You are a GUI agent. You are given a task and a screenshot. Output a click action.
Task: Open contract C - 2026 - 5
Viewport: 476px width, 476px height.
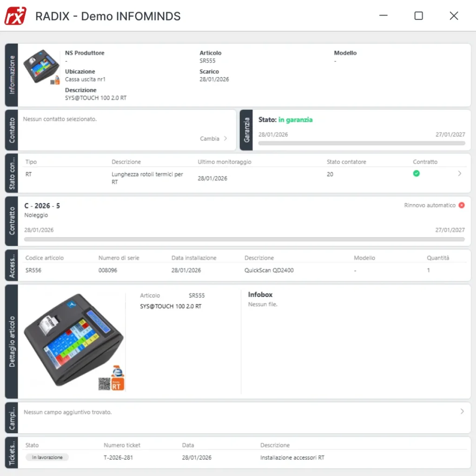pos(42,205)
